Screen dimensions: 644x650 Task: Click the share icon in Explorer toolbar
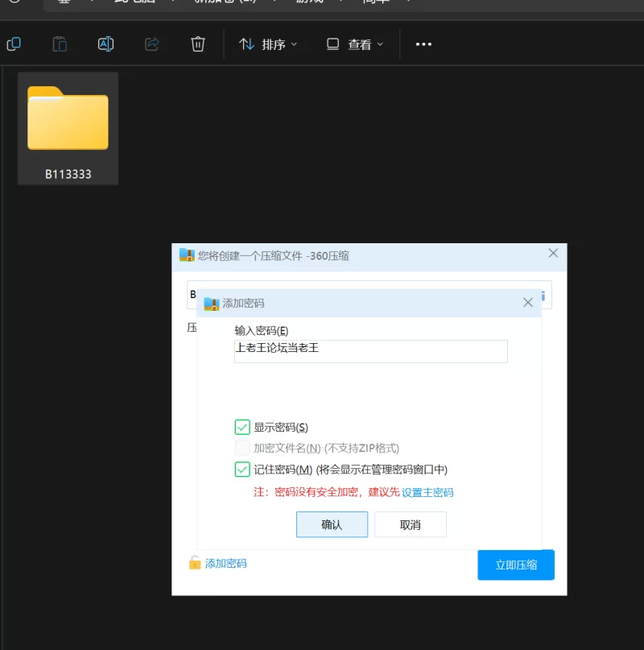pyautogui.click(x=151, y=44)
